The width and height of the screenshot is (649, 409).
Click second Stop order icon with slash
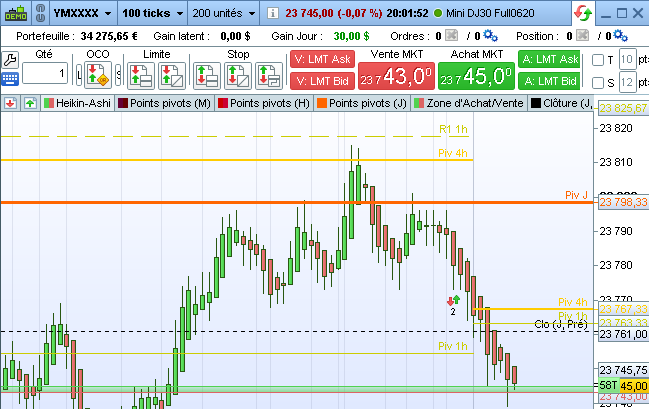tap(238, 76)
